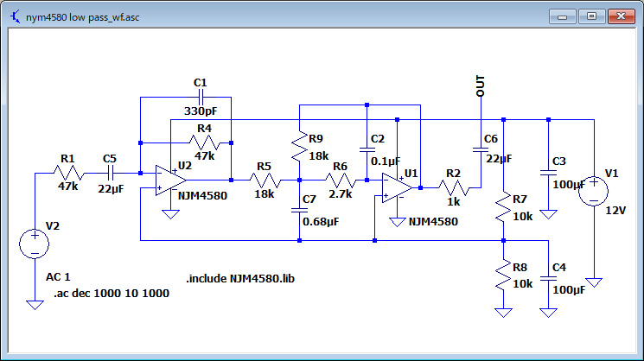
Task: Click the R6 2.7k resistor
Action: coord(341,180)
